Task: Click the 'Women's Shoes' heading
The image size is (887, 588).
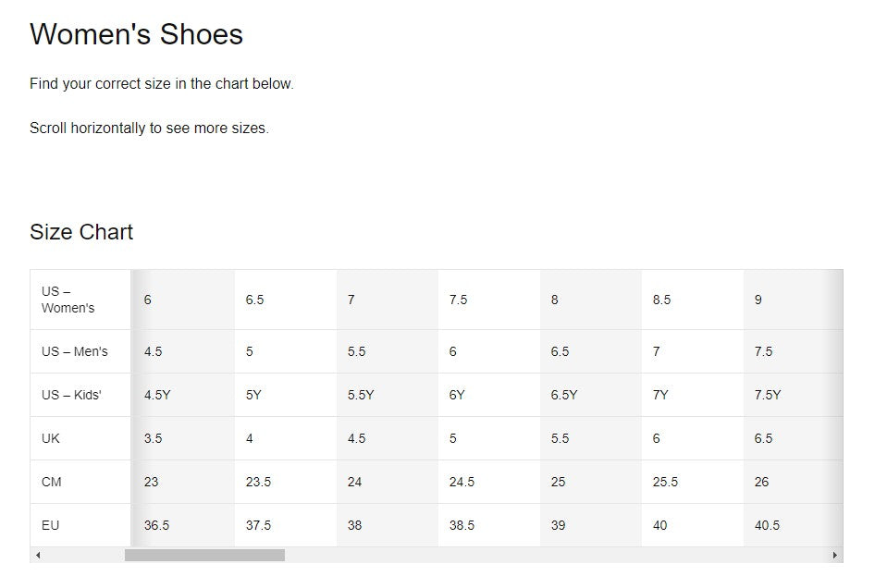Action: 137,34
